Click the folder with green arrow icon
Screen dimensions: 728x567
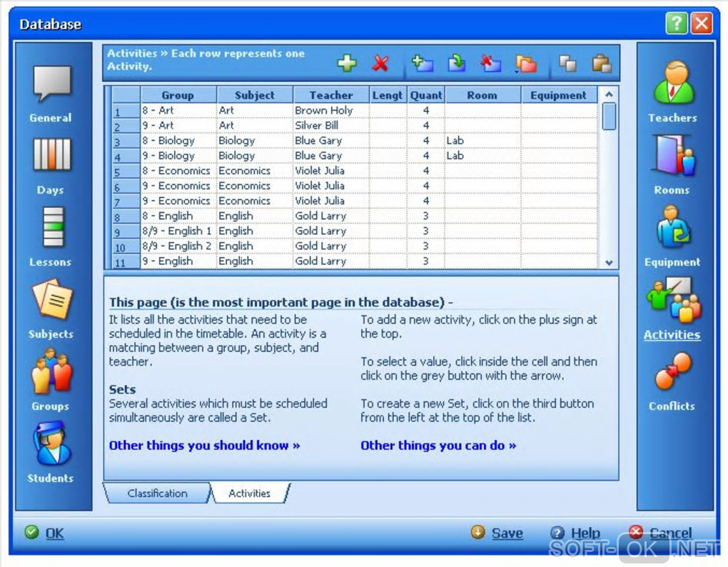coord(457,63)
